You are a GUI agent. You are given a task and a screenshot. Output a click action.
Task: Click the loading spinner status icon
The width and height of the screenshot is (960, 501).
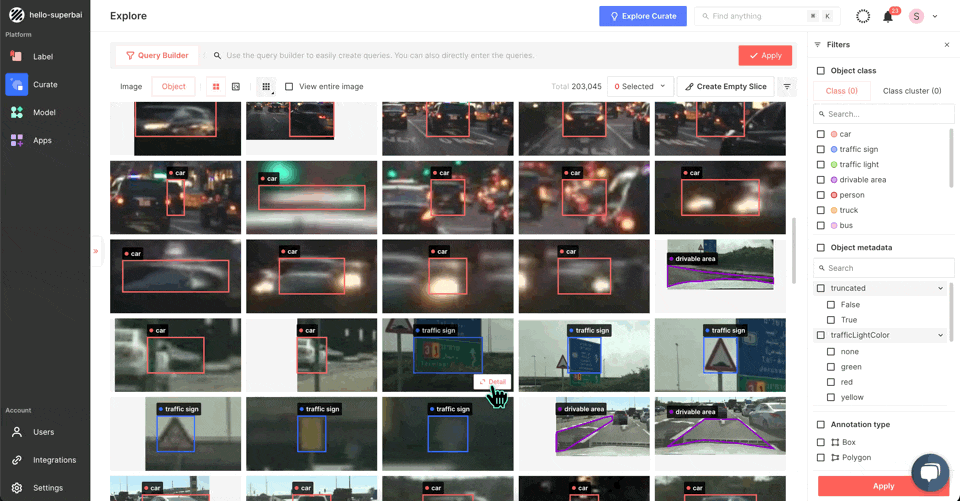[863, 17]
